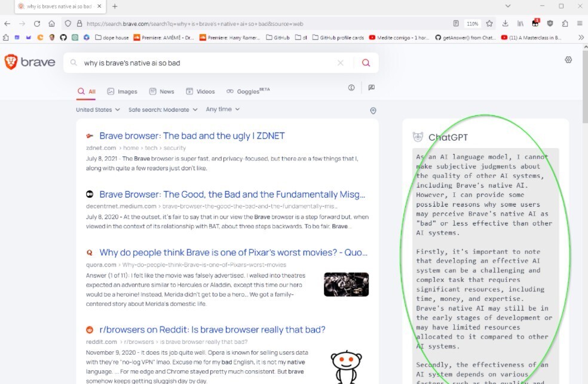The height and width of the screenshot is (384, 588).
Task: Reload the page in browser toolbar
Action: pyautogui.click(x=37, y=23)
